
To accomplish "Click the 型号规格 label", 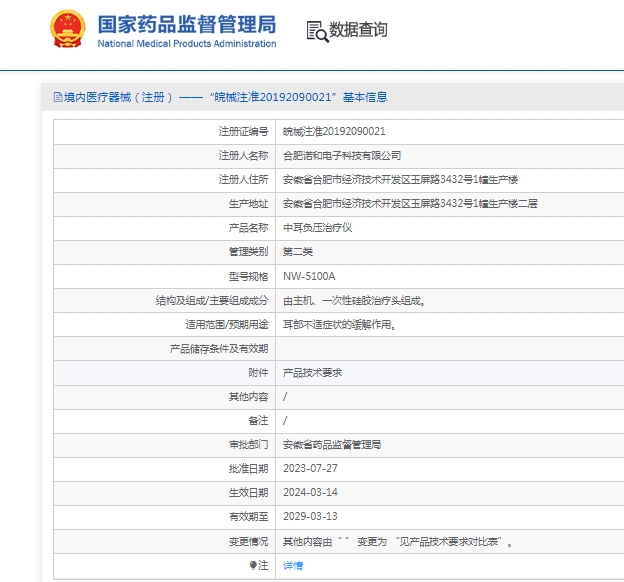I will pyautogui.click(x=249, y=276).
